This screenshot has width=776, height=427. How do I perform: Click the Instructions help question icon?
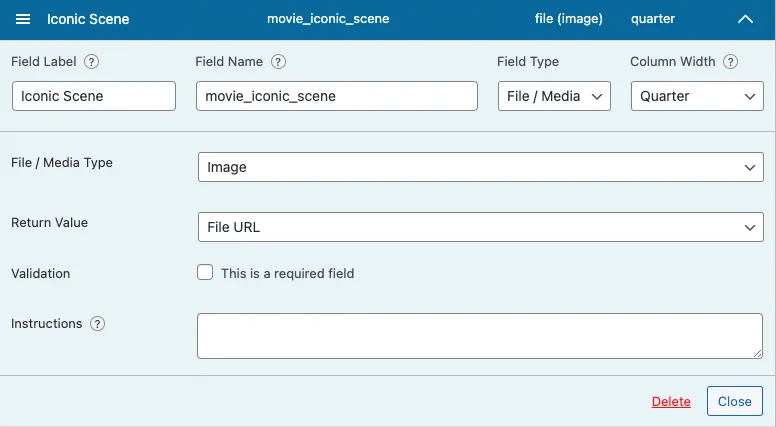pos(97,324)
